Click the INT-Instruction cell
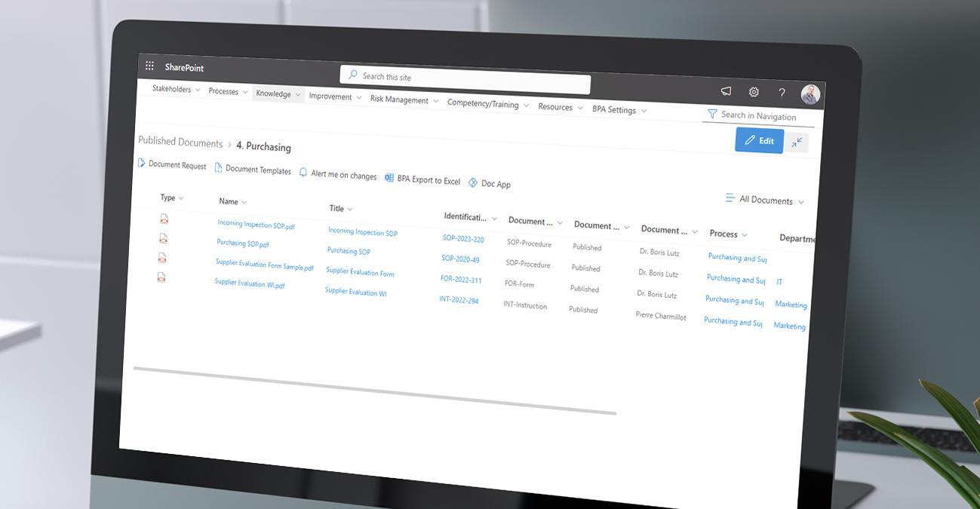The image size is (980, 509). [x=525, y=305]
